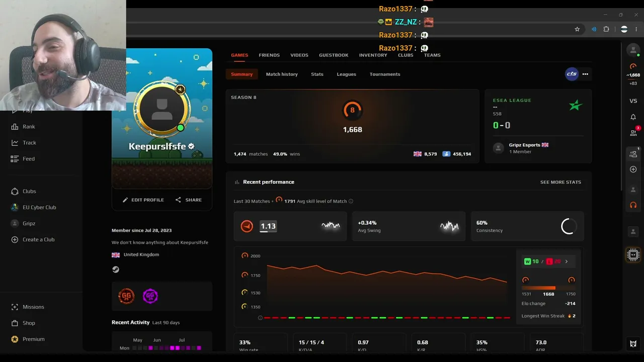Open user avatar at top of right rail
The width and height of the screenshot is (644, 362).
(x=633, y=50)
